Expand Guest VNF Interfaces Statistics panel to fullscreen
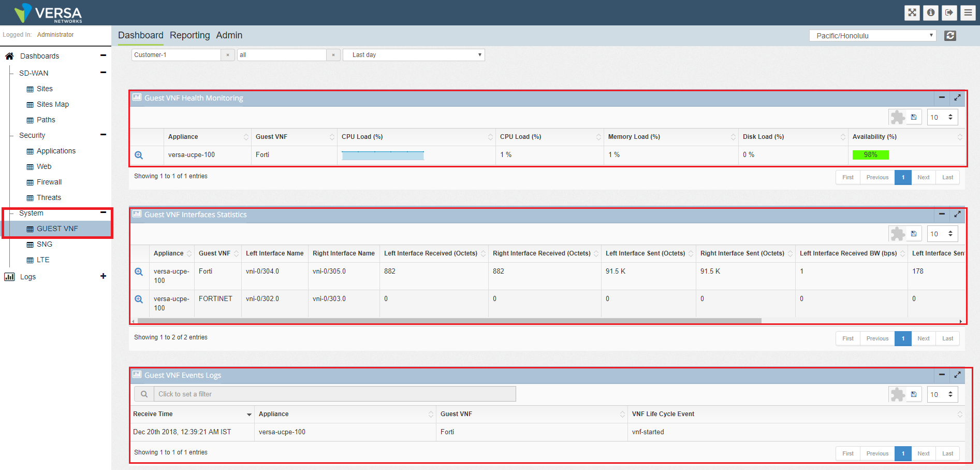The height and width of the screenshot is (470, 980). 957,214
